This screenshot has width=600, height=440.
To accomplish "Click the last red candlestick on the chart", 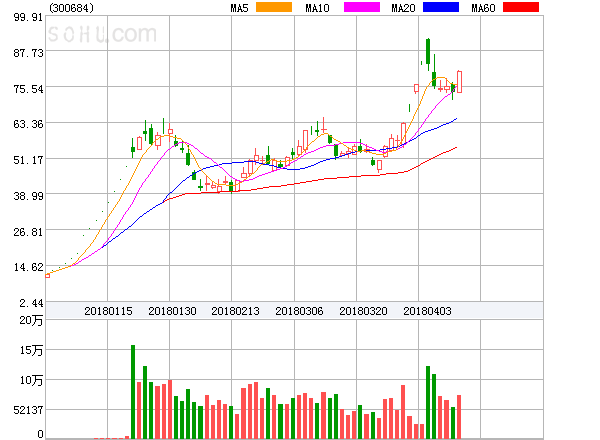I will click(x=459, y=82).
